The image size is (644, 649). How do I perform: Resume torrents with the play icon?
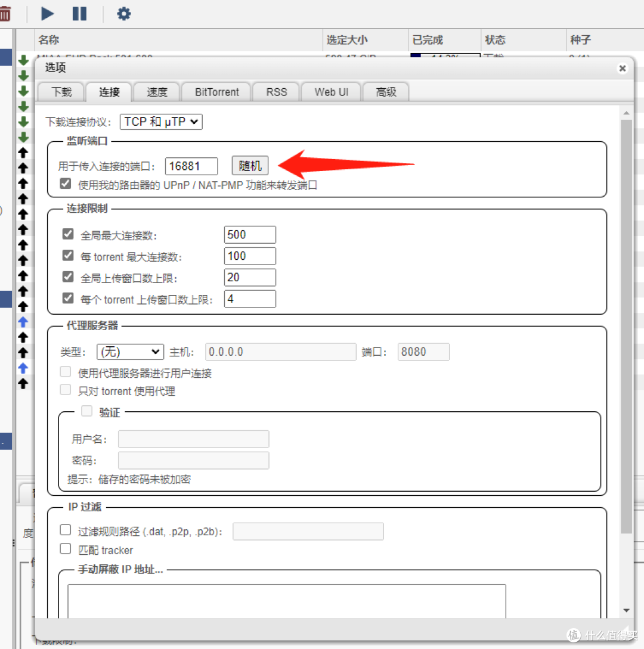(47, 14)
